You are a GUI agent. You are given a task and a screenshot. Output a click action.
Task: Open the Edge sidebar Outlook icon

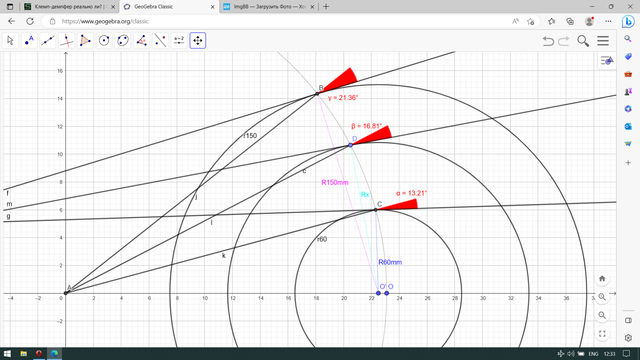(x=628, y=127)
